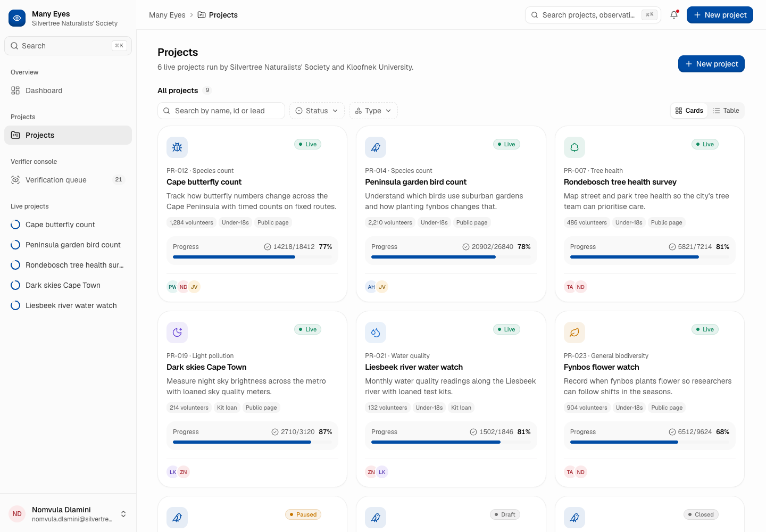Click the PW avatar on Cape butterfly count card
Viewport: 766px width, 532px height.
(172, 287)
